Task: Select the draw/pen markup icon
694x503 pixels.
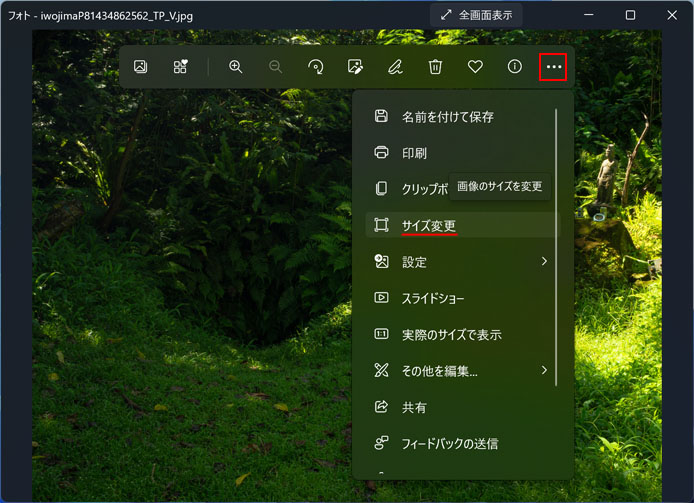Action: point(395,67)
